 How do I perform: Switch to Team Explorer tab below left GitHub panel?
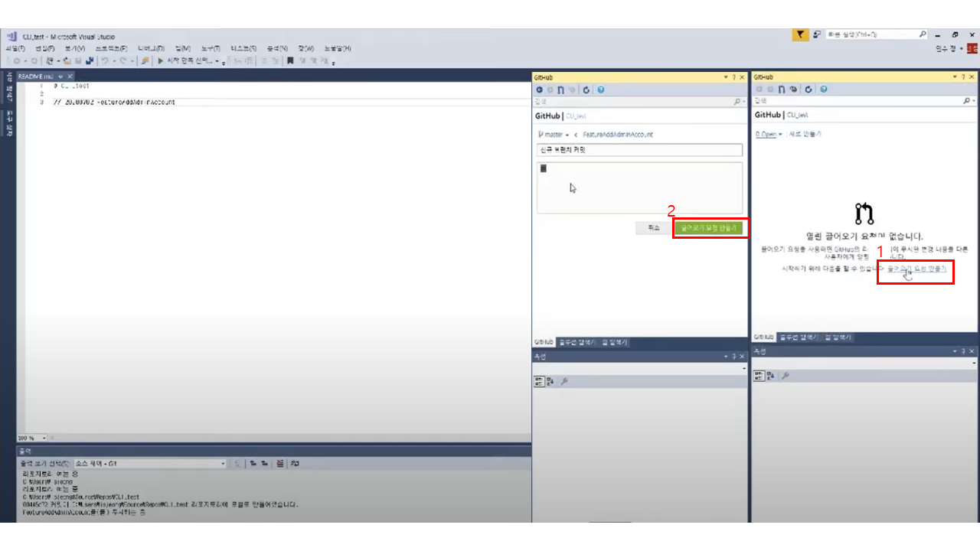click(x=614, y=342)
